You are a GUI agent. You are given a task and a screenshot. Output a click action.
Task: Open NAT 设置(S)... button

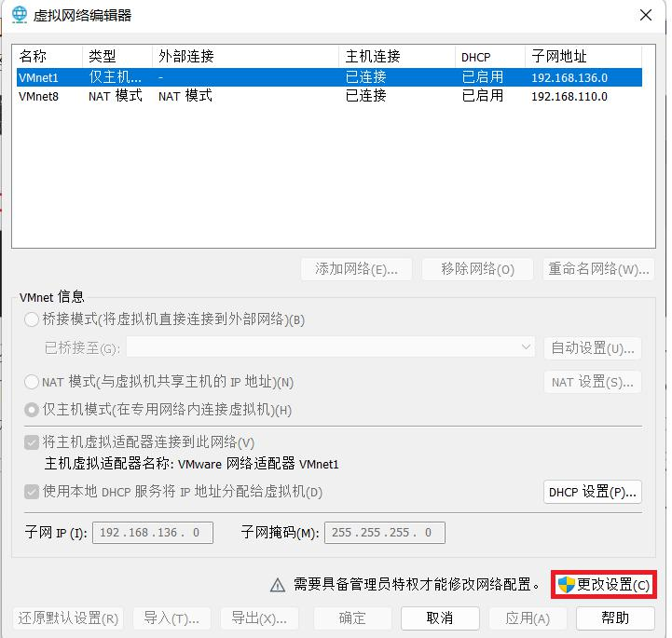(x=593, y=382)
